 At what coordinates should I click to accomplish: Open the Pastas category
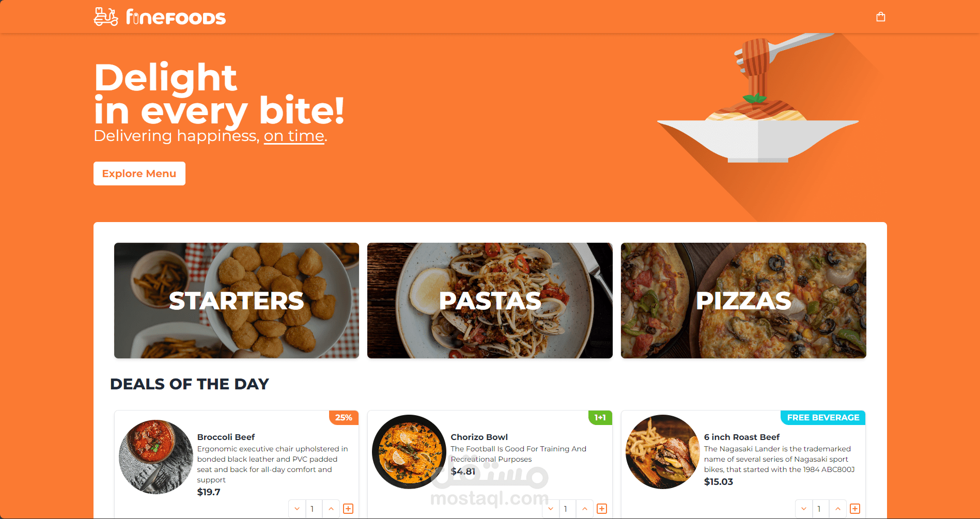click(490, 301)
